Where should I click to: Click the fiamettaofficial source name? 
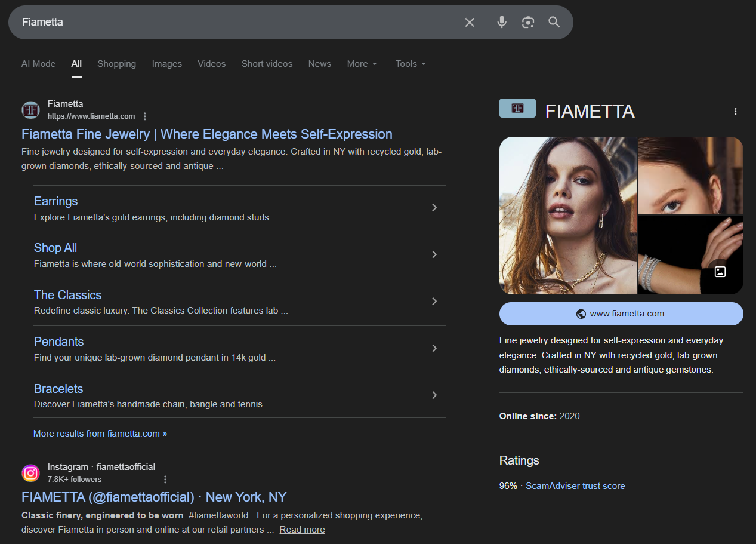click(126, 467)
